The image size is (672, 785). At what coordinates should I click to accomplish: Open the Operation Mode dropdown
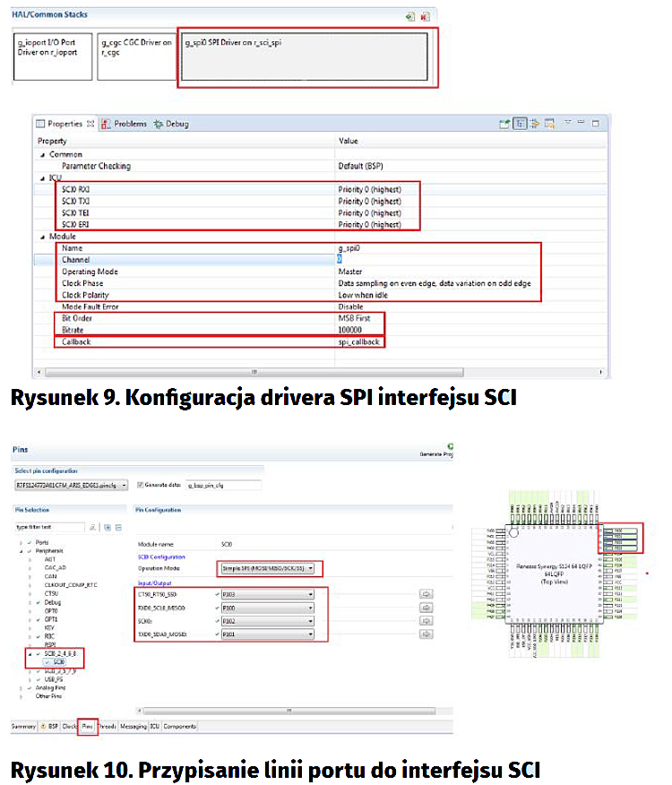coord(268,569)
